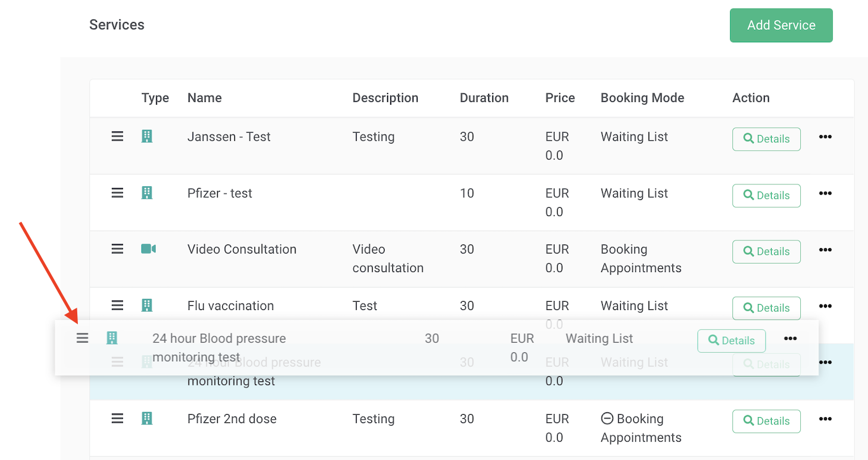Grab the drag handle for Flu vaccination
The height and width of the screenshot is (460, 868).
click(118, 305)
